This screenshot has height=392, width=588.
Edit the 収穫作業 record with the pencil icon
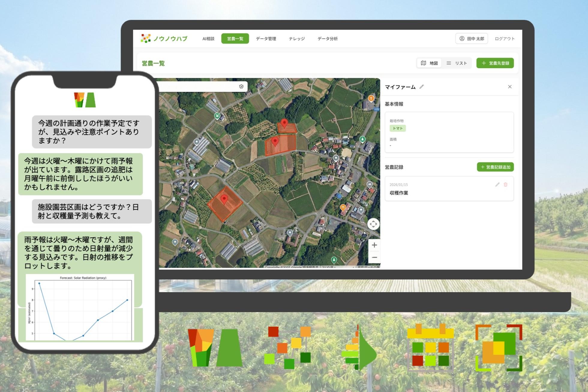[x=497, y=184]
